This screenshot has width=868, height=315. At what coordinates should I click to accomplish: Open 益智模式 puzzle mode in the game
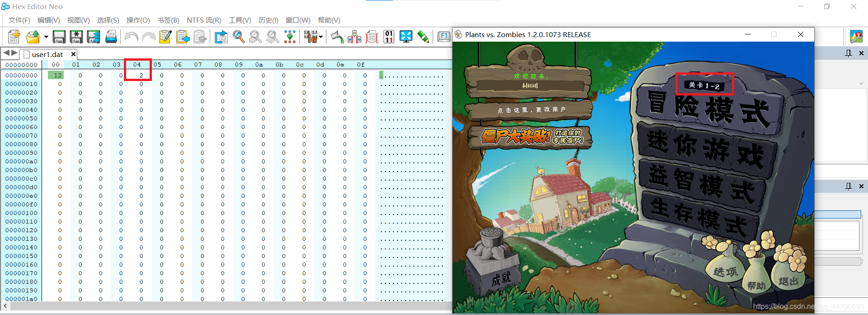point(702,184)
